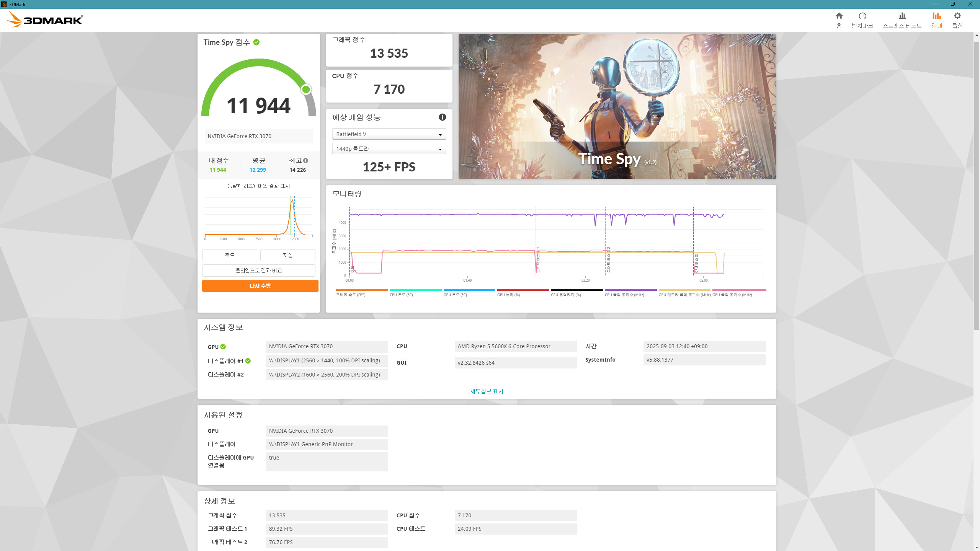Click the NVIDIA GeForce RTX 3070 field under the score gauge
The image size is (980, 551).
259,136
